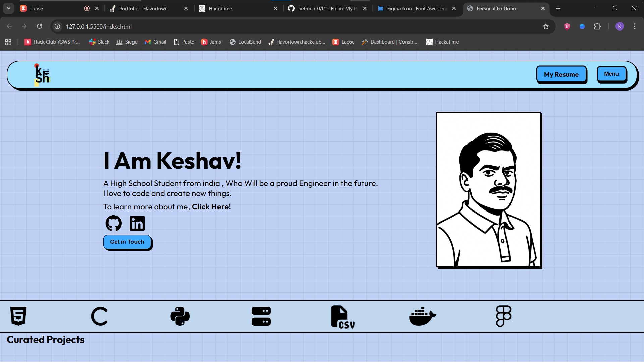Click the Python skill icon
Screen dimensions: 644x362
pyautogui.click(x=180, y=316)
